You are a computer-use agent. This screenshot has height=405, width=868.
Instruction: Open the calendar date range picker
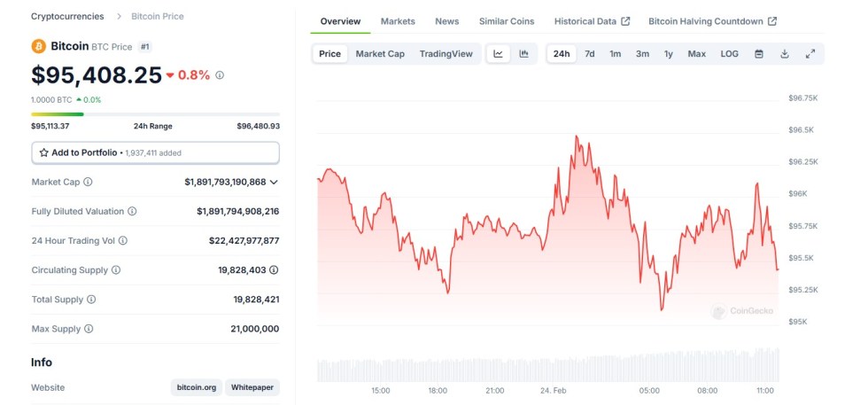point(759,54)
